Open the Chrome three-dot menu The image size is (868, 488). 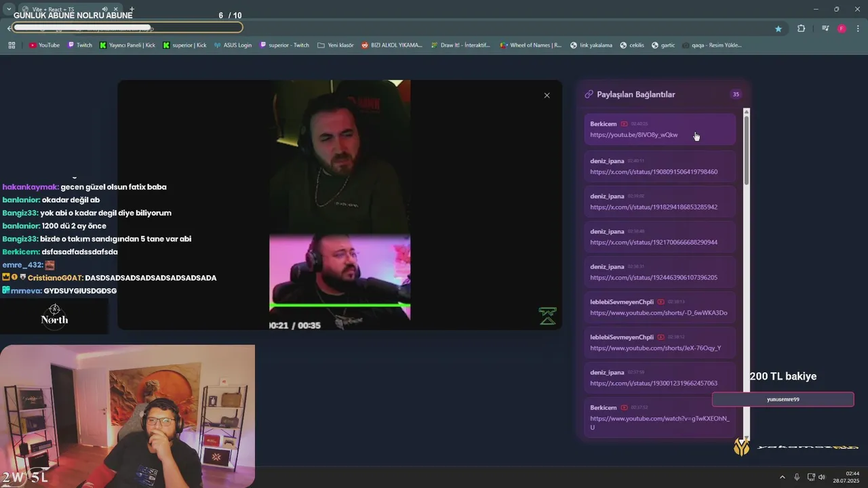pos(858,28)
